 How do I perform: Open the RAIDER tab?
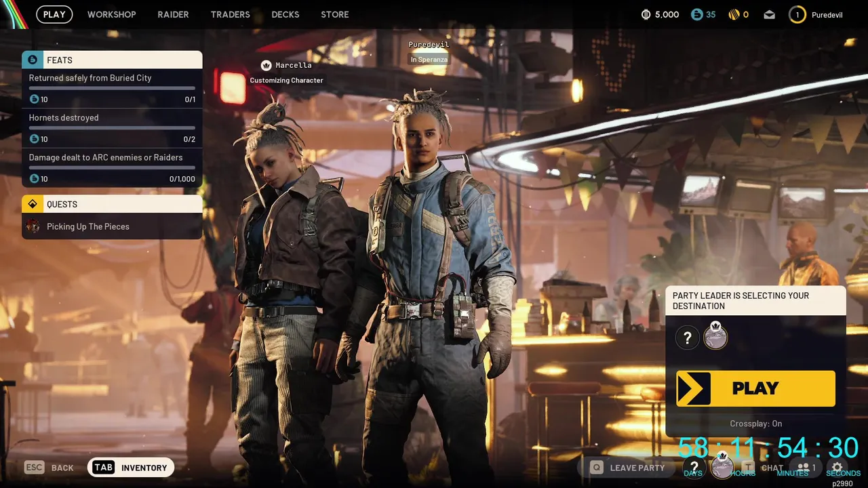(x=174, y=14)
